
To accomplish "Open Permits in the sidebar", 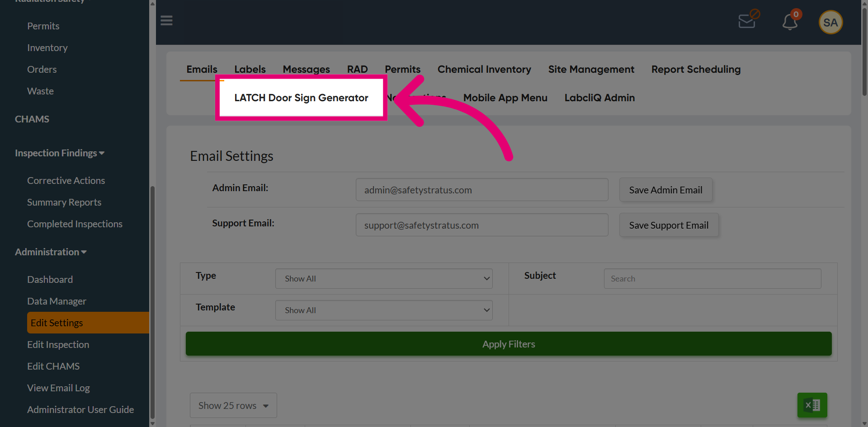I will [x=43, y=26].
